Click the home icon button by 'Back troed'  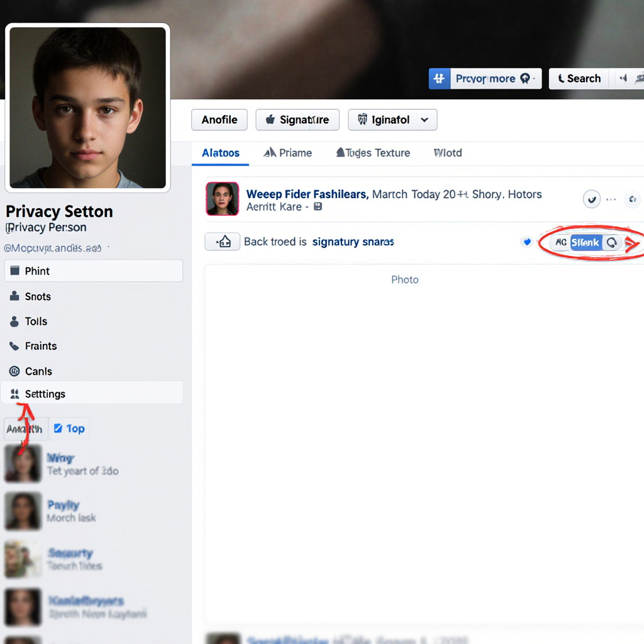(222, 241)
